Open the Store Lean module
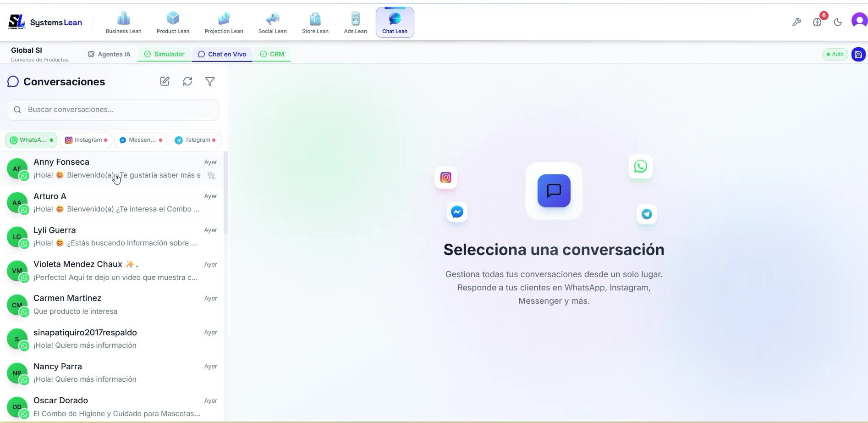Screen dimensions: 868x423 (x=315, y=22)
